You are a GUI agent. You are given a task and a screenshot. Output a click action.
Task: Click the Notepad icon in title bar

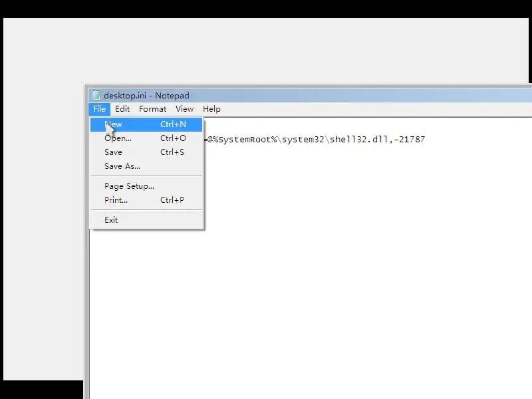coord(96,95)
